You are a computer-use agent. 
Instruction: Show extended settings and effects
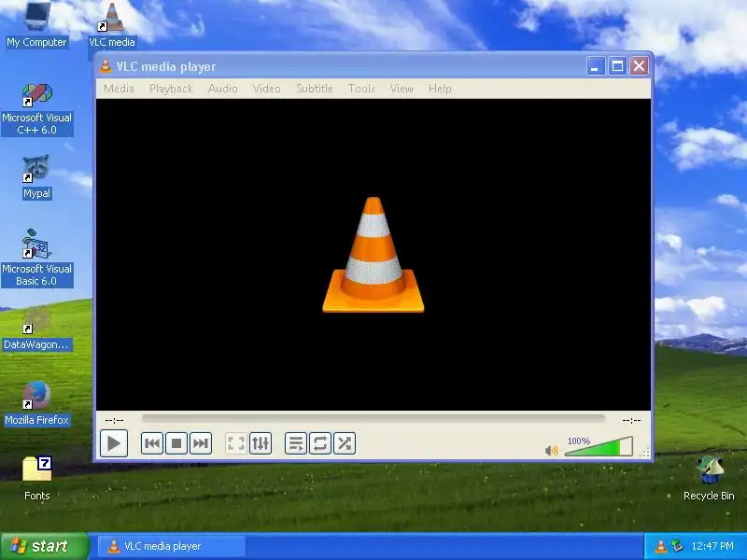261,443
